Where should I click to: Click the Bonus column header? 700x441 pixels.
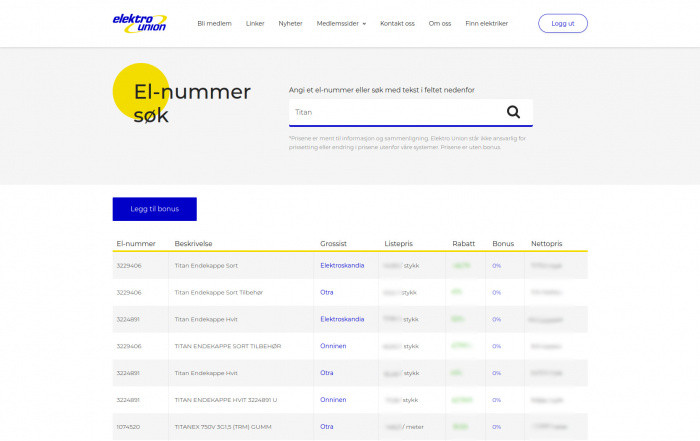coord(503,244)
